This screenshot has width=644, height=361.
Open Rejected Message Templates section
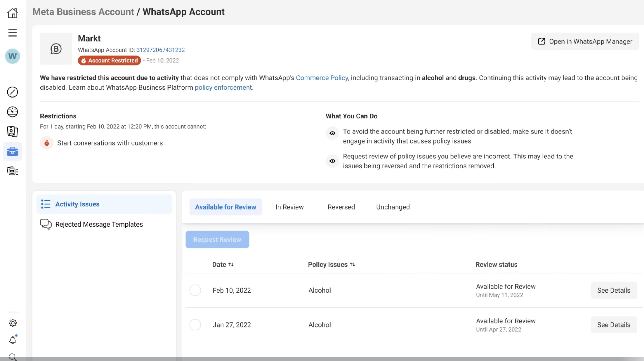pos(104,224)
